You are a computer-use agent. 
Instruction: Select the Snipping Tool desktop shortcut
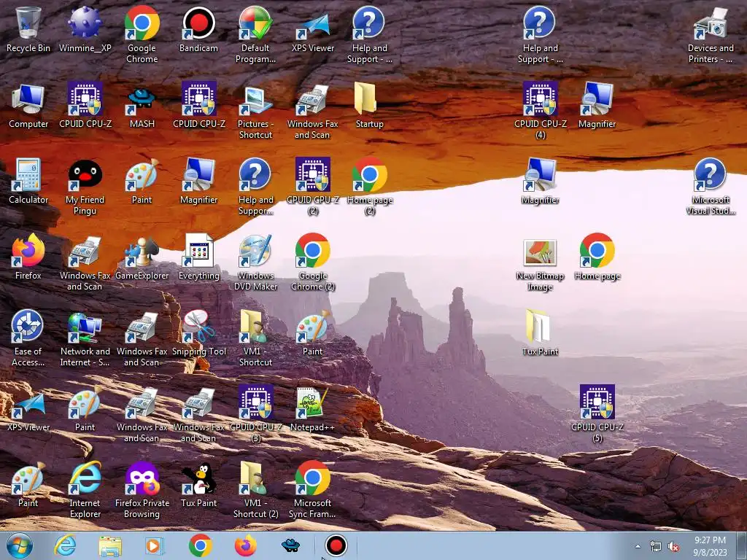pos(198,332)
